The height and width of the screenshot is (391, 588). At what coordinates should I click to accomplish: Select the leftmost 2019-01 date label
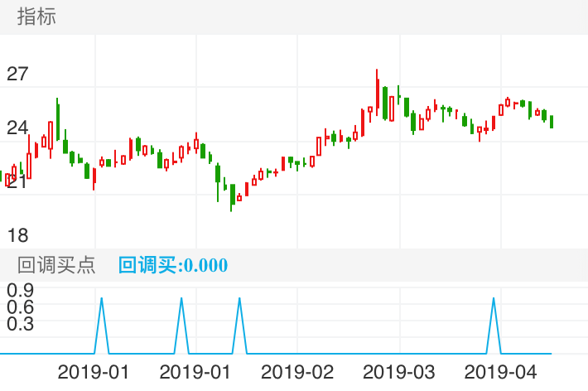(94, 372)
